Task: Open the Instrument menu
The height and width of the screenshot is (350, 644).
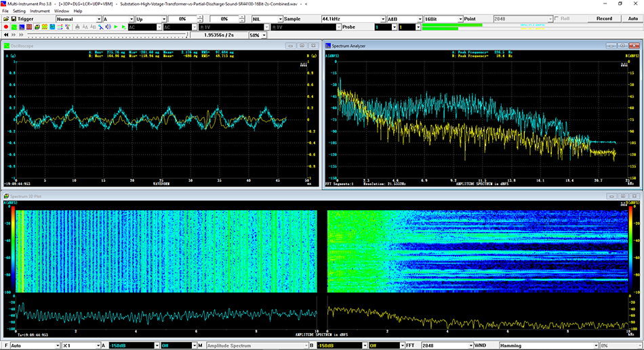Action: coord(39,12)
